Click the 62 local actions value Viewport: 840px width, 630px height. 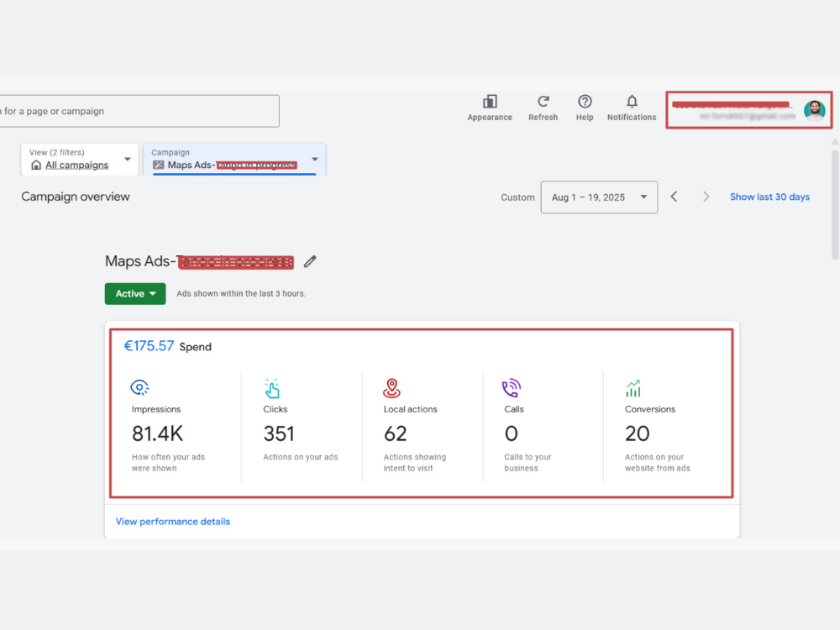point(396,433)
